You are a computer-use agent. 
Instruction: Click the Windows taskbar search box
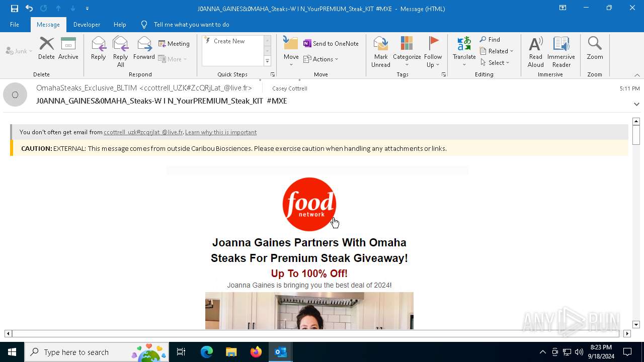tap(97, 352)
